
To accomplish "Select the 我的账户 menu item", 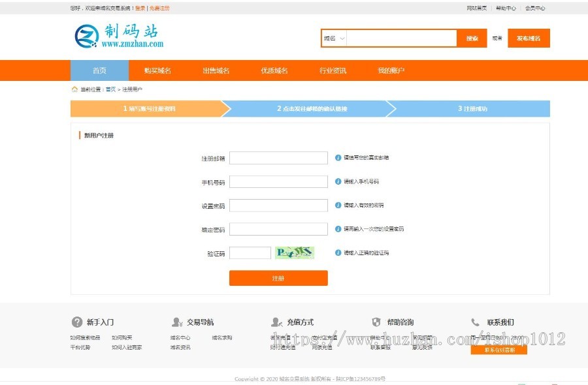I will tap(391, 70).
